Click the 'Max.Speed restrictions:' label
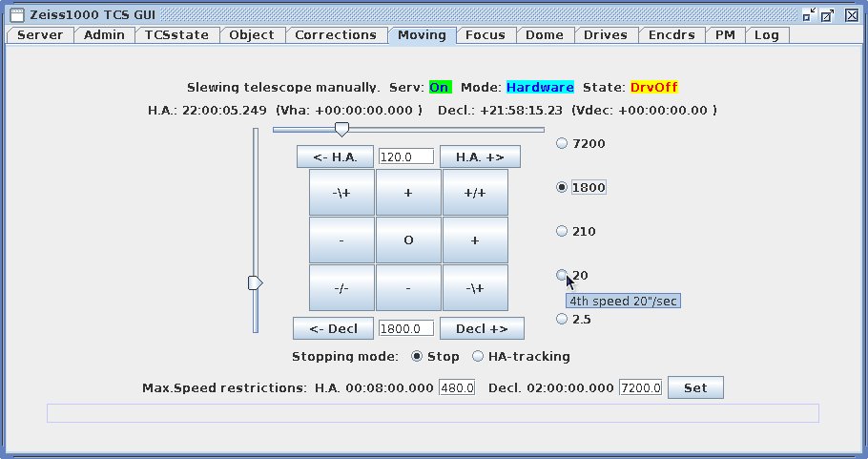Viewport: 868px width, 459px height. tap(224, 387)
